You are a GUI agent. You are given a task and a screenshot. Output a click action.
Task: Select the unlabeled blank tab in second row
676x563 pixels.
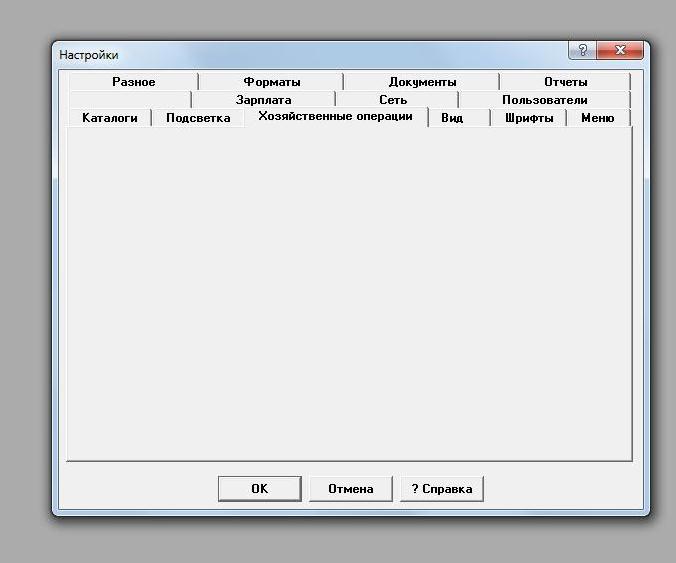[130, 100]
